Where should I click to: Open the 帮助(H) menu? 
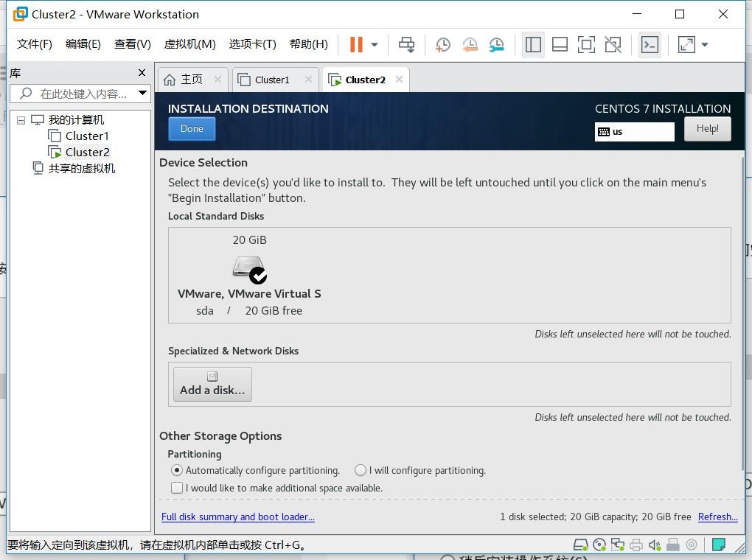(309, 44)
